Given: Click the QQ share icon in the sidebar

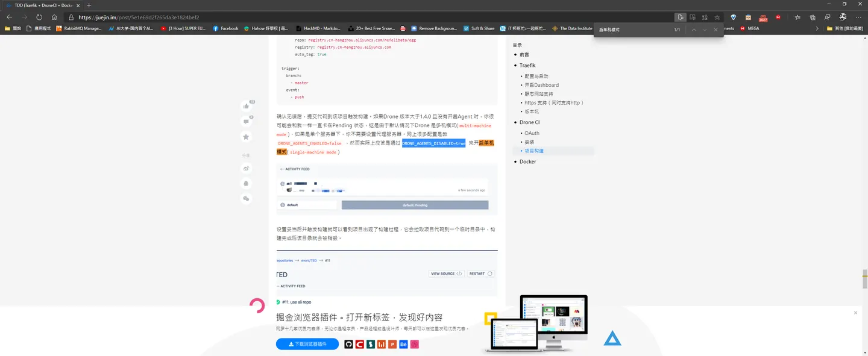Looking at the screenshot, I should click(246, 183).
